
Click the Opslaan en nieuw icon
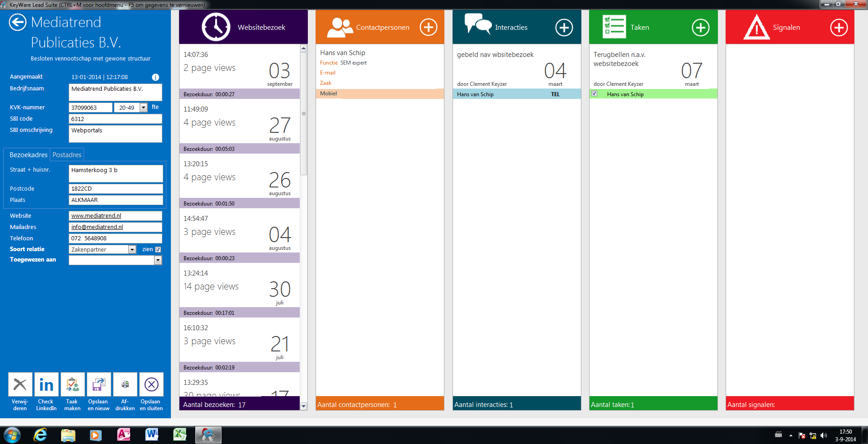pyautogui.click(x=99, y=384)
